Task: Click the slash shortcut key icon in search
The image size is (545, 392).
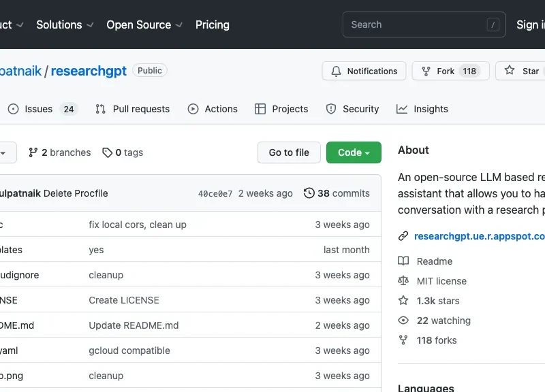Action: click(493, 24)
